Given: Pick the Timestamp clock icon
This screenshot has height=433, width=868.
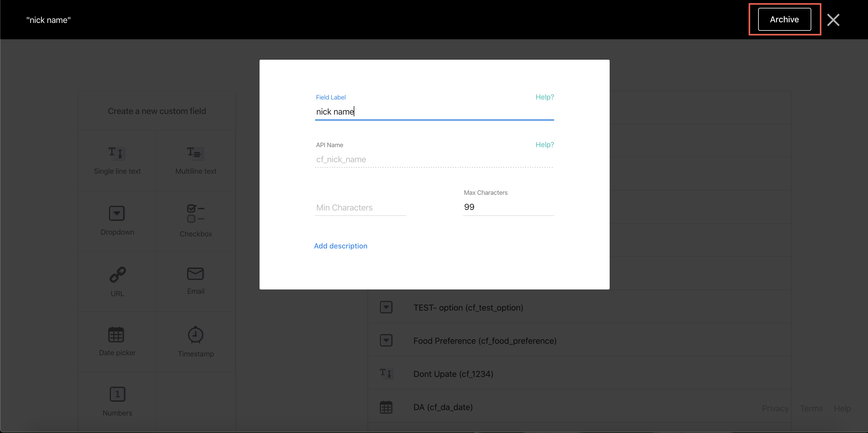Looking at the screenshot, I should tap(196, 335).
